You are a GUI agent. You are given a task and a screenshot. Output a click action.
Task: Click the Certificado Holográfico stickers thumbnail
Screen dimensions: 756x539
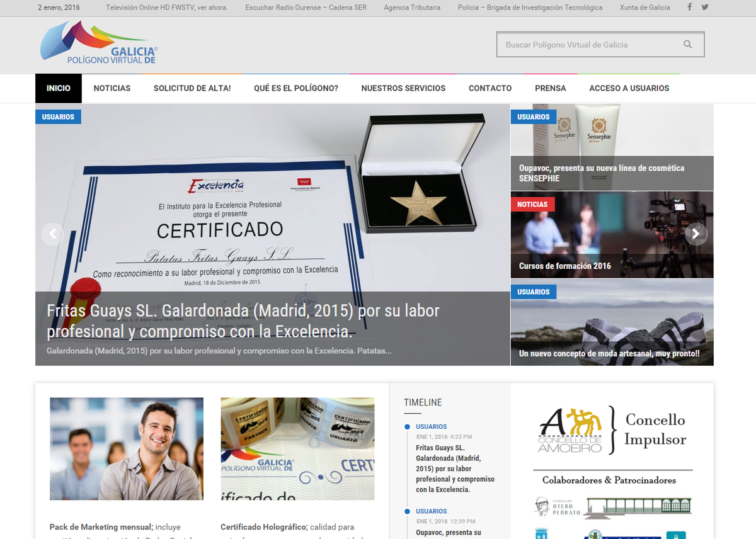[297, 449]
